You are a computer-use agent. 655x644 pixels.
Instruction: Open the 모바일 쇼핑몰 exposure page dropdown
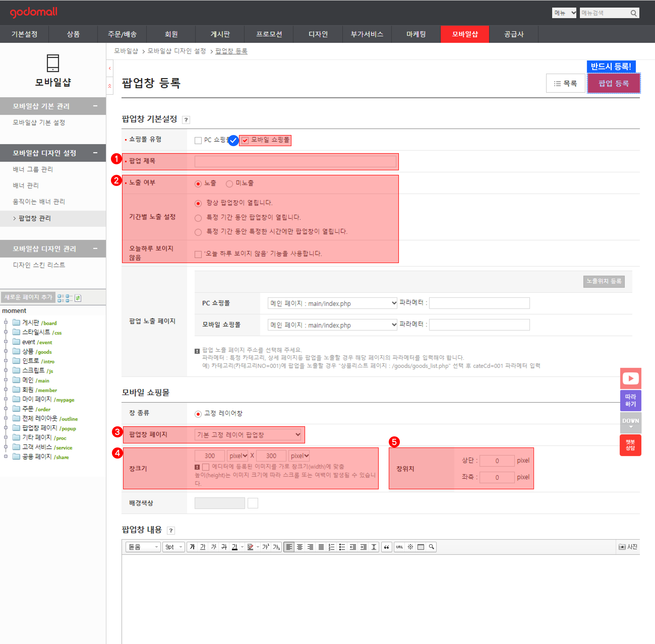point(332,325)
